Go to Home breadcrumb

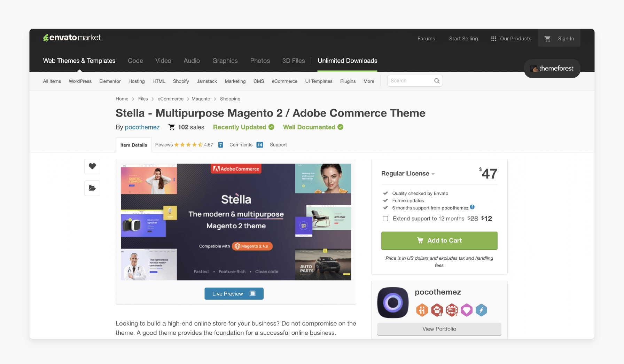tap(122, 99)
